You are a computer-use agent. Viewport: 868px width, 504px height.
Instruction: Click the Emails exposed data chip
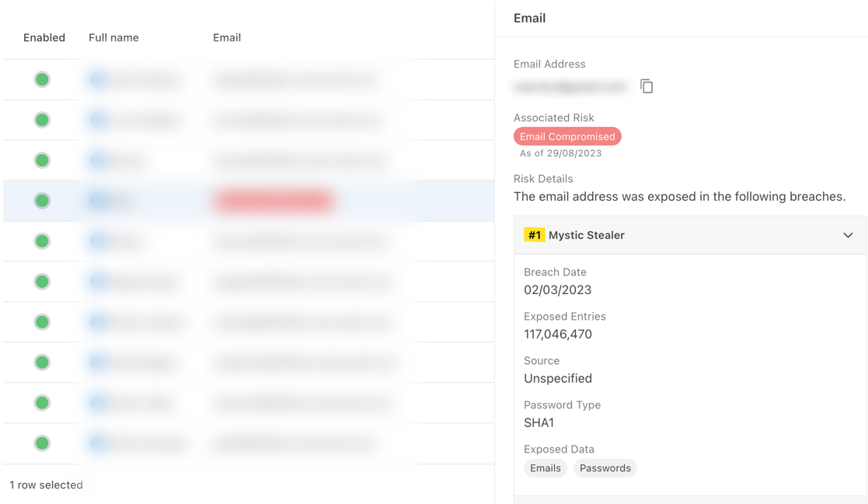tap(545, 467)
